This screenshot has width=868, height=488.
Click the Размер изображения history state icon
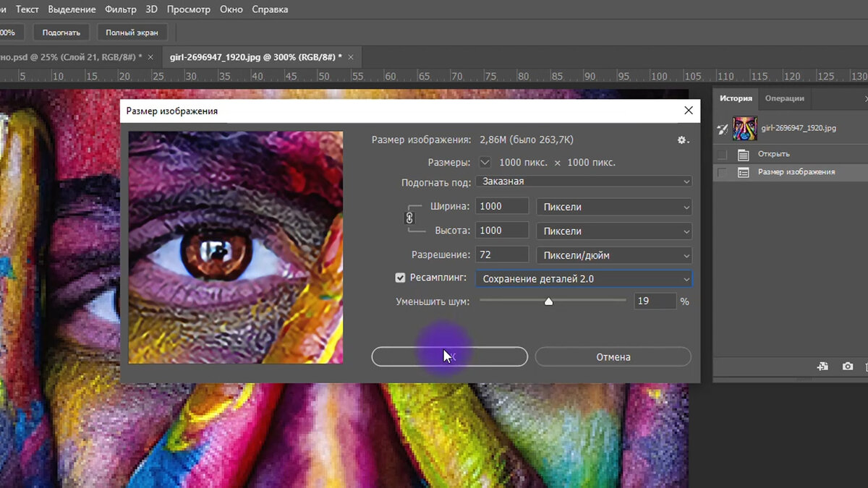[x=743, y=172]
